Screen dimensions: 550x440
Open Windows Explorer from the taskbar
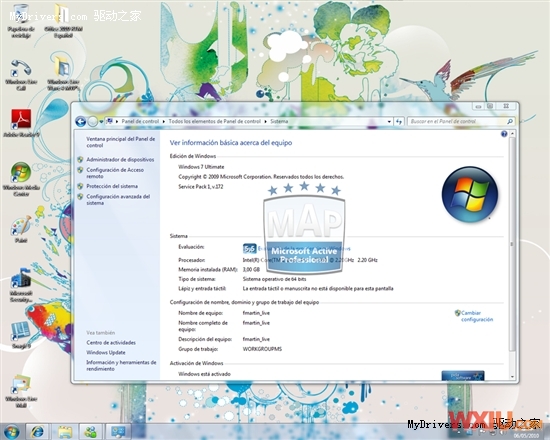65,432
